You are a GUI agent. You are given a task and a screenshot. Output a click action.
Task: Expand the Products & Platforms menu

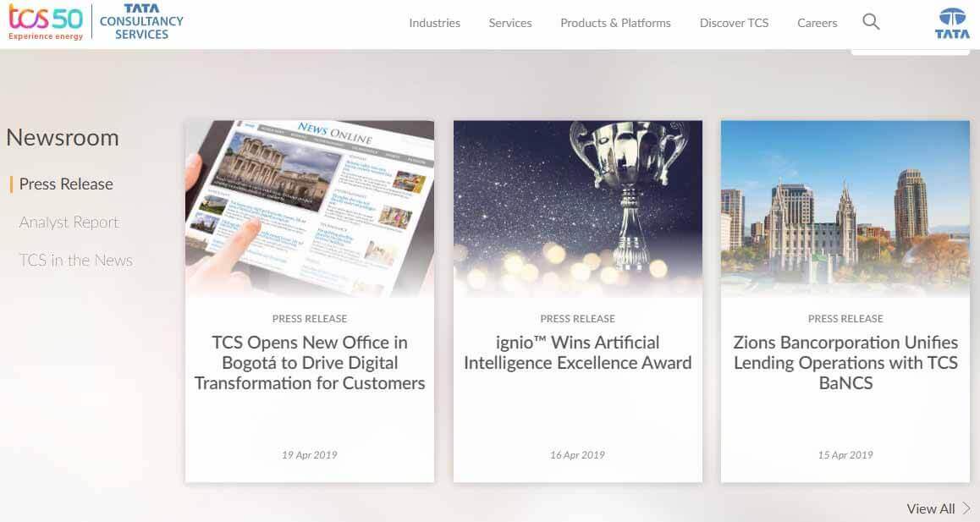click(x=615, y=23)
